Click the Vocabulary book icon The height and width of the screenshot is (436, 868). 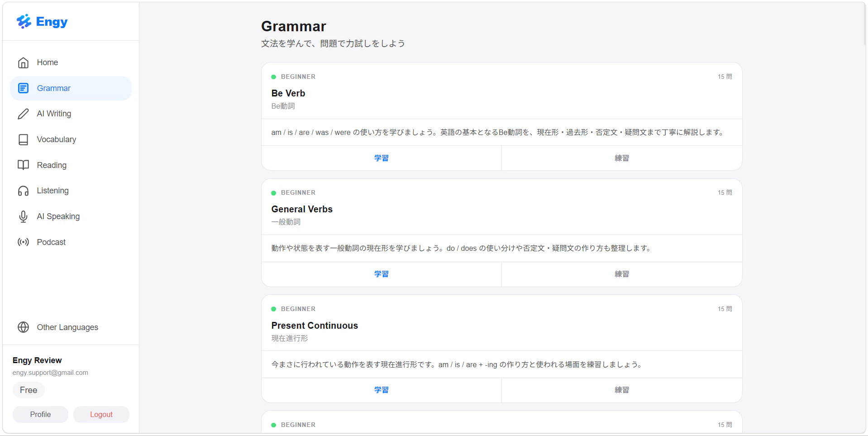tap(23, 139)
